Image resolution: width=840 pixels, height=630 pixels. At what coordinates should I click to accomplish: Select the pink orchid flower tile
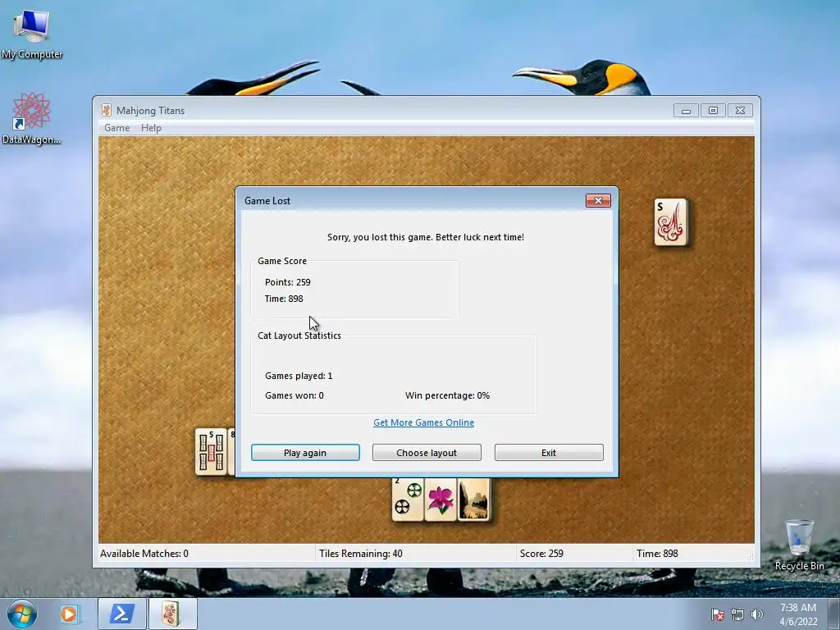pyautogui.click(x=441, y=500)
